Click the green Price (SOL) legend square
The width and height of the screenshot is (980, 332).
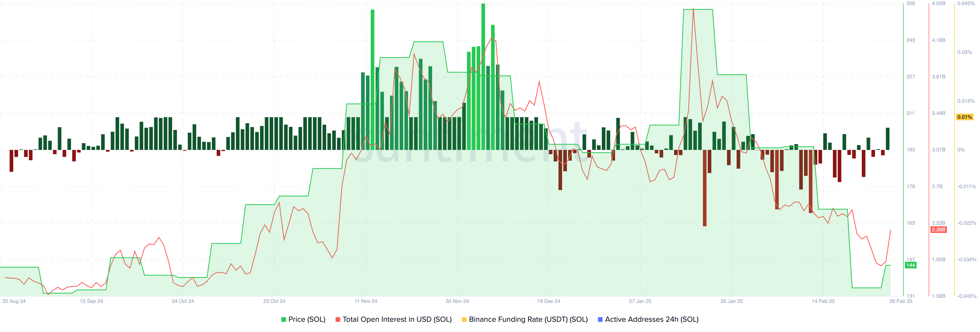coord(284,319)
